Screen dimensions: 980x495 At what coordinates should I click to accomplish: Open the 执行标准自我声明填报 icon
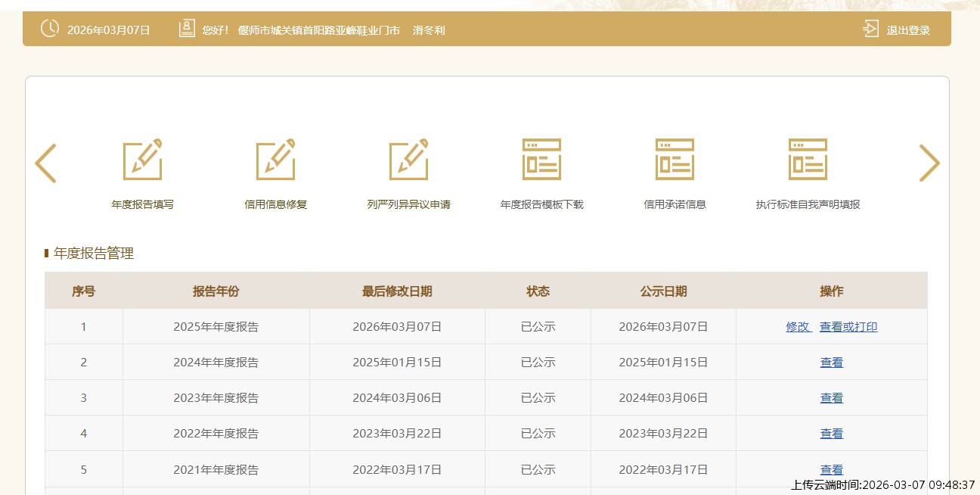(808, 160)
